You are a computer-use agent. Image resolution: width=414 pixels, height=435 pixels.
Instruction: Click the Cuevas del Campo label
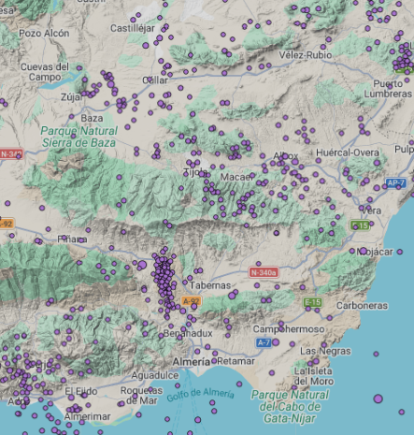pyautogui.click(x=45, y=72)
